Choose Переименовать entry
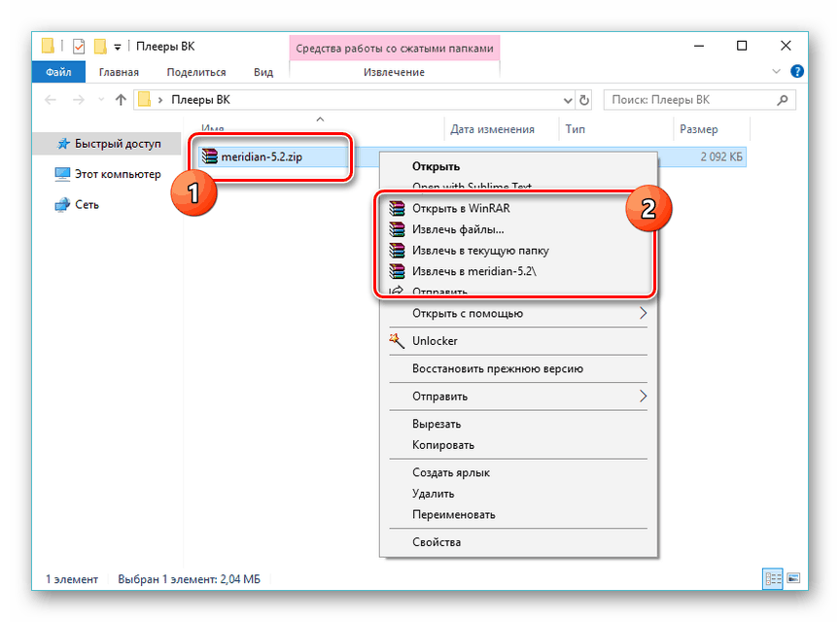Image resolution: width=840 pixels, height=622 pixels. click(454, 514)
